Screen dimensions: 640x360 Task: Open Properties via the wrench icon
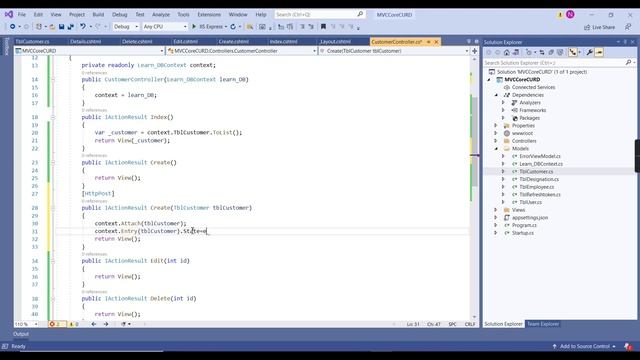[x=589, y=52]
